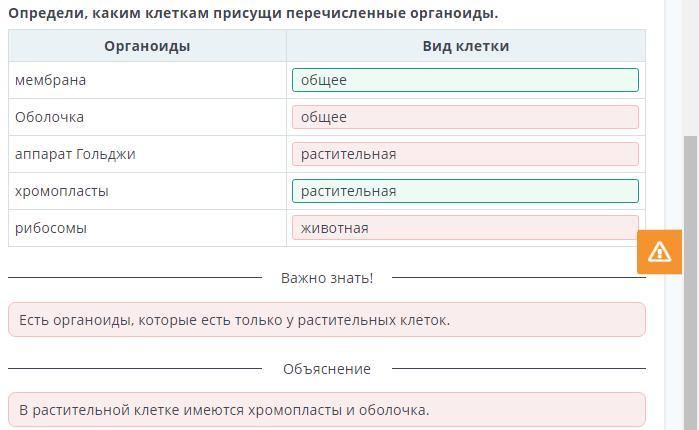Open the dropdown for мембрана row

[x=465, y=80]
